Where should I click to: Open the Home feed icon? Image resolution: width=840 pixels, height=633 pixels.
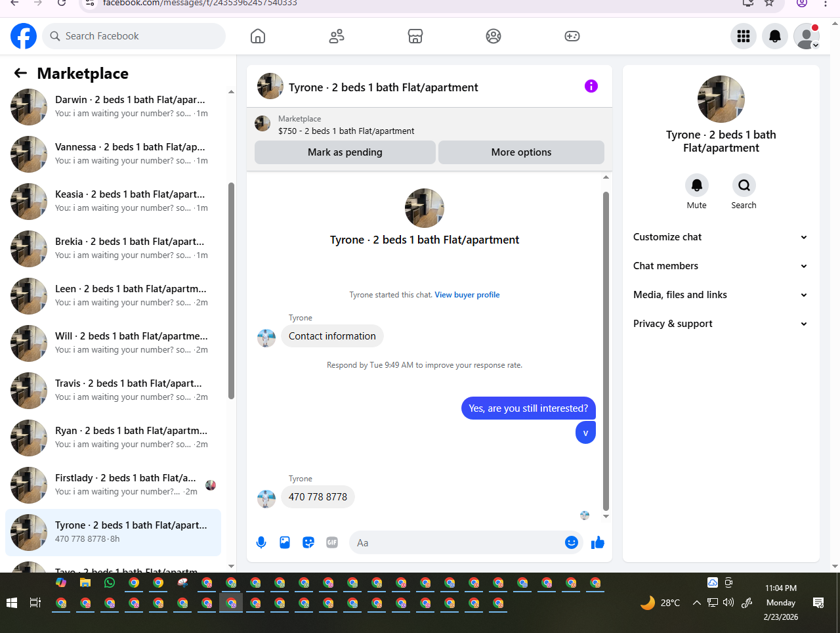[x=258, y=36]
